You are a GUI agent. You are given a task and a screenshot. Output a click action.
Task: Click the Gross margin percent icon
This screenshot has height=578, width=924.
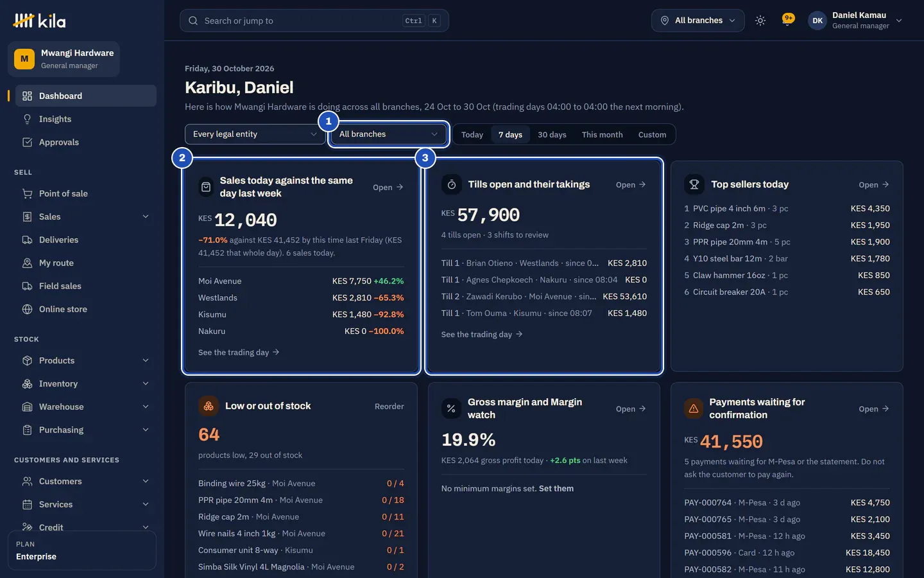pyautogui.click(x=451, y=408)
